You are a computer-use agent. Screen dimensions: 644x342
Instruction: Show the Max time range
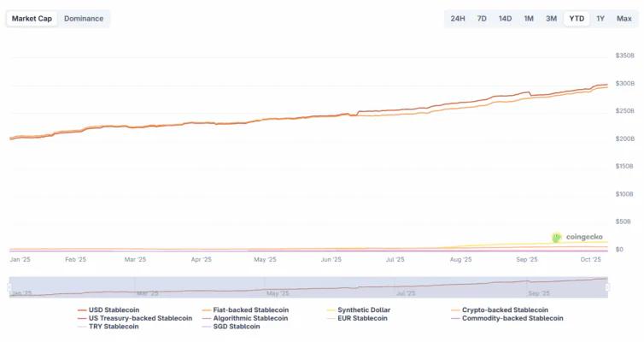pos(624,18)
